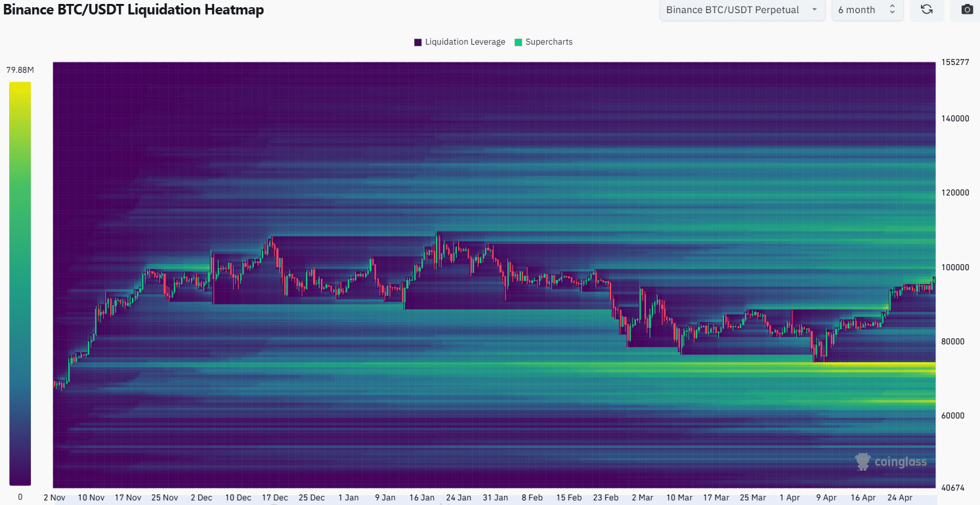This screenshot has height=505, width=980.
Task: Click the purple Liquidation Leverage legend square
Action: (x=417, y=42)
